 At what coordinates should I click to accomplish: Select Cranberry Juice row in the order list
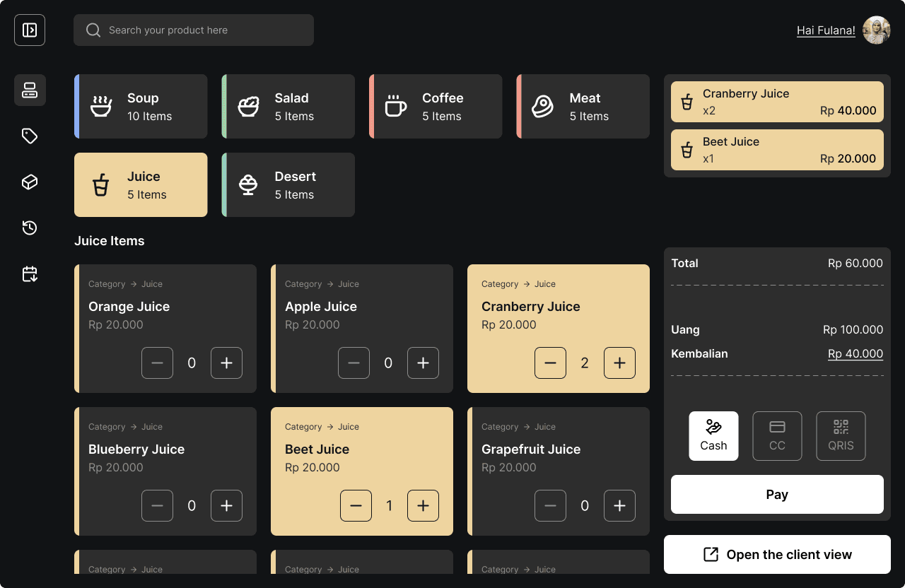(777, 102)
